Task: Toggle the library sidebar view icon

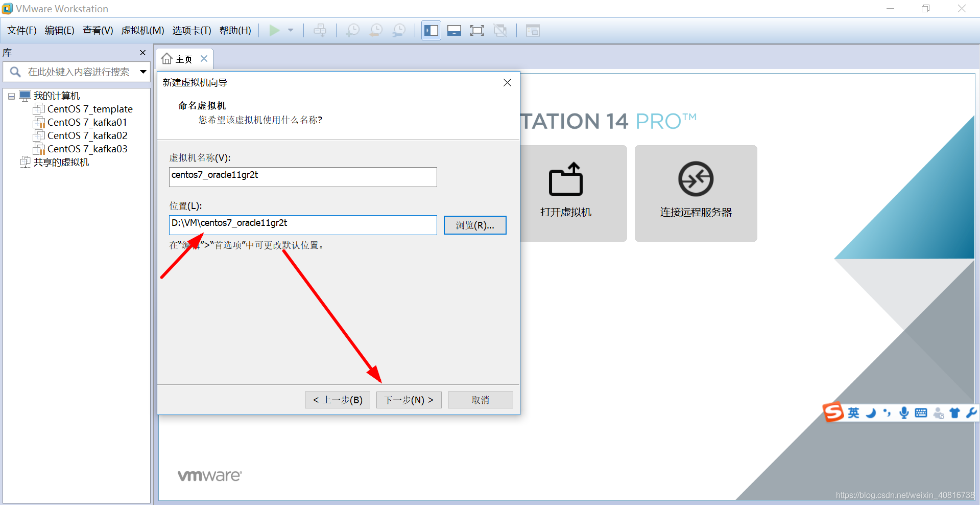Action: [432, 31]
